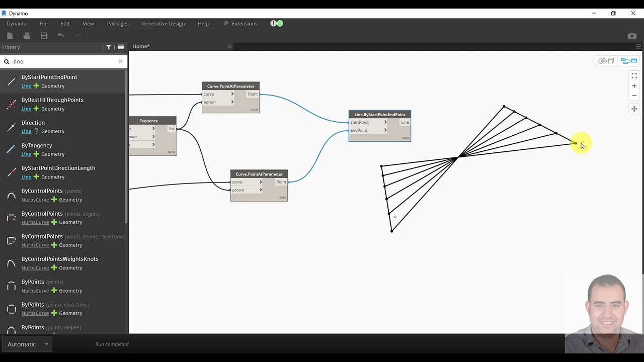Screen dimensions: 644x362
Task: Click the search magnifier icon
Action: [7, 62]
